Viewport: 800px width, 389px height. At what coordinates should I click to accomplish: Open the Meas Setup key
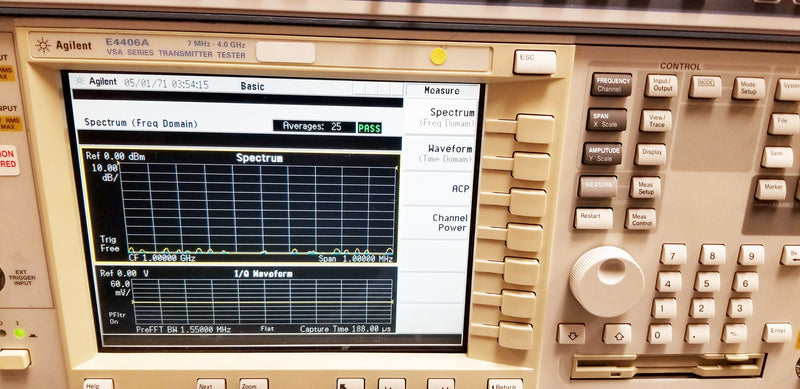tap(645, 187)
